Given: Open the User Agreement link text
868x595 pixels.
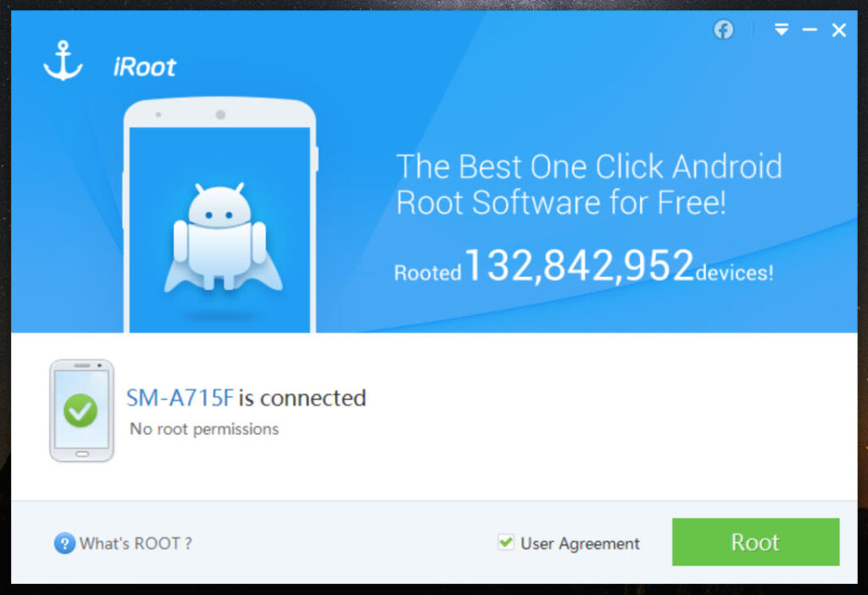Looking at the screenshot, I should (580, 543).
